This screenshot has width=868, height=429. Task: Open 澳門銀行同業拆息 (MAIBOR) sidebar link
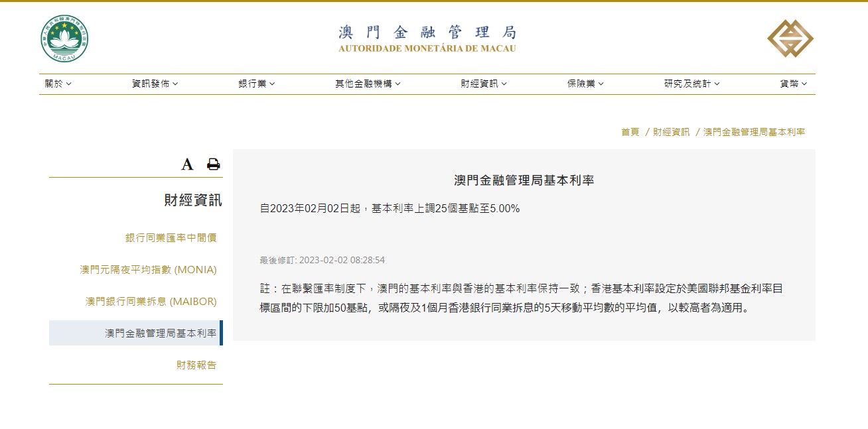[151, 301]
